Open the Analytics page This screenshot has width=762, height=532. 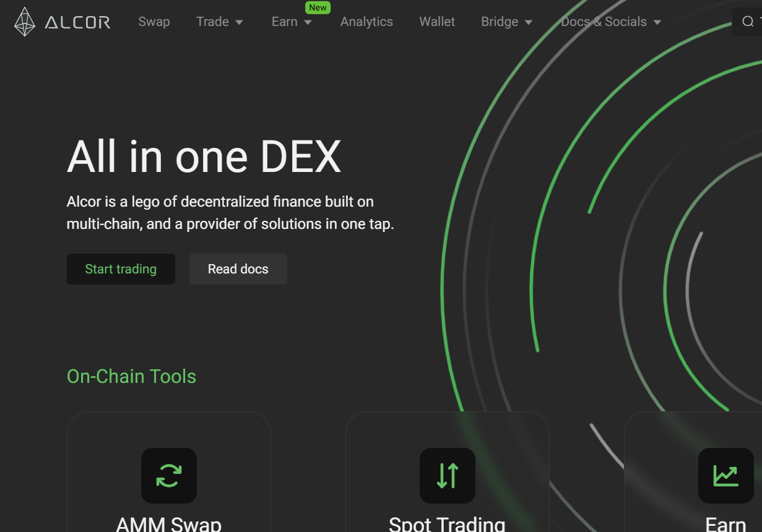coord(366,22)
